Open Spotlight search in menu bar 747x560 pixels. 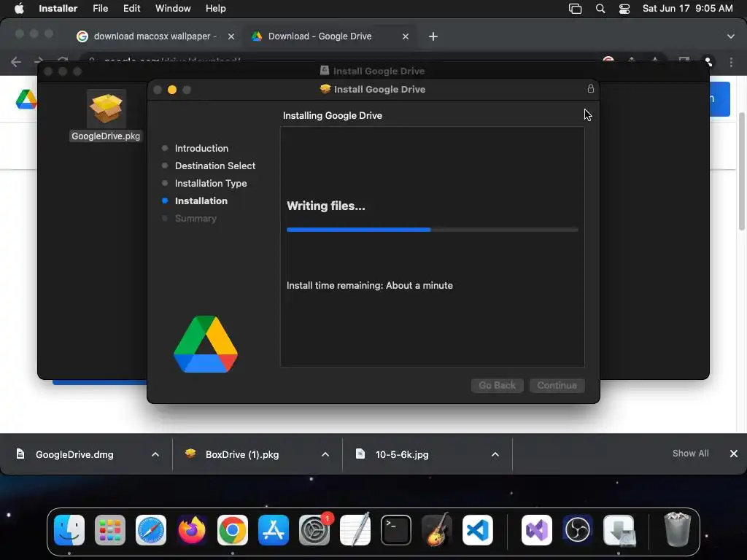600,9
